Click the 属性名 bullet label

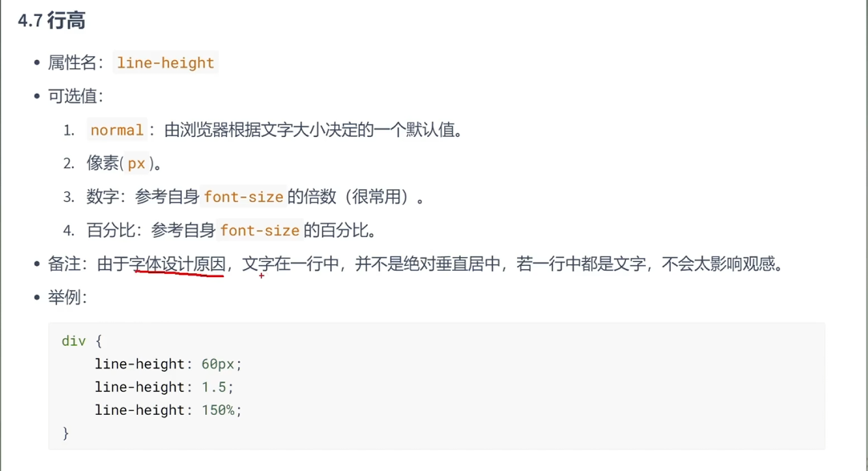tap(72, 62)
